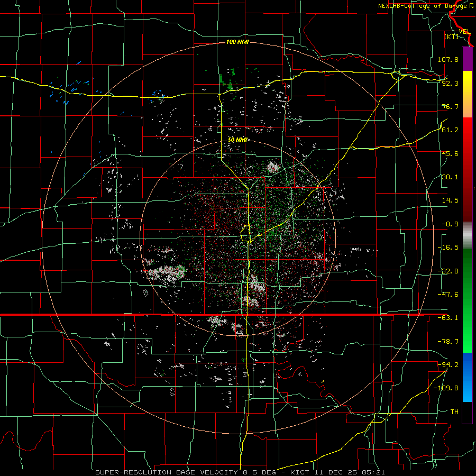Select the -109.8 value on velocity scale
The height and width of the screenshot is (476, 476).
[446, 388]
